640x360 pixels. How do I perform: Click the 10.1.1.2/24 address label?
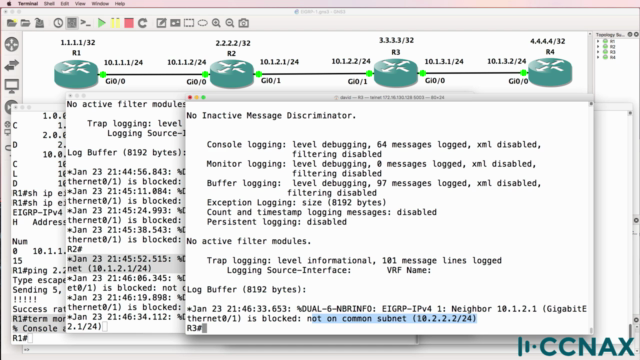point(187,62)
